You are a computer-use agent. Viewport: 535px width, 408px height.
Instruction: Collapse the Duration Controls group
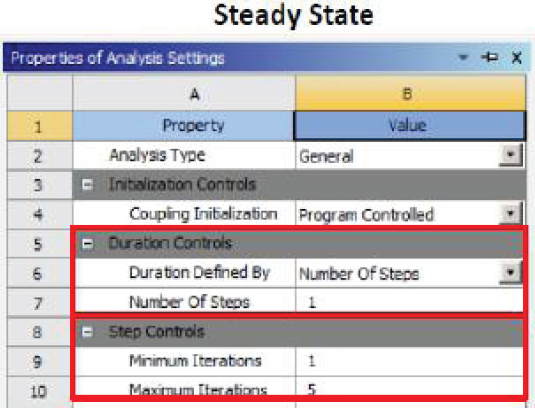coord(87,244)
